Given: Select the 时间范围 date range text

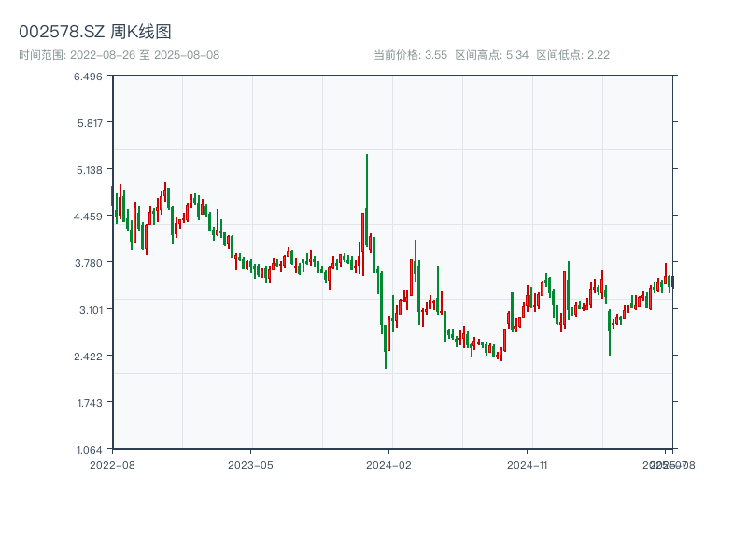Looking at the screenshot, I should coord(119,55).
